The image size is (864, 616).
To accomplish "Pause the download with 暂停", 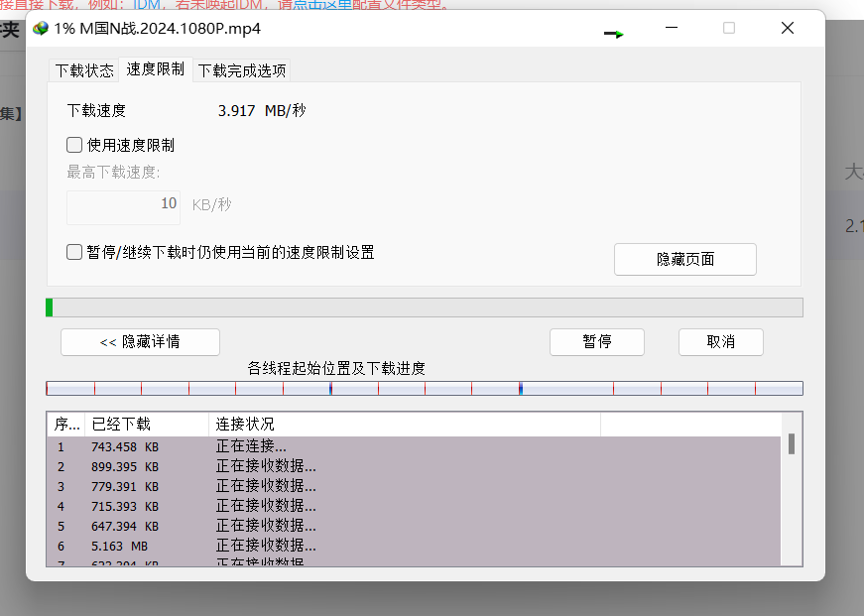I will 596,342.
